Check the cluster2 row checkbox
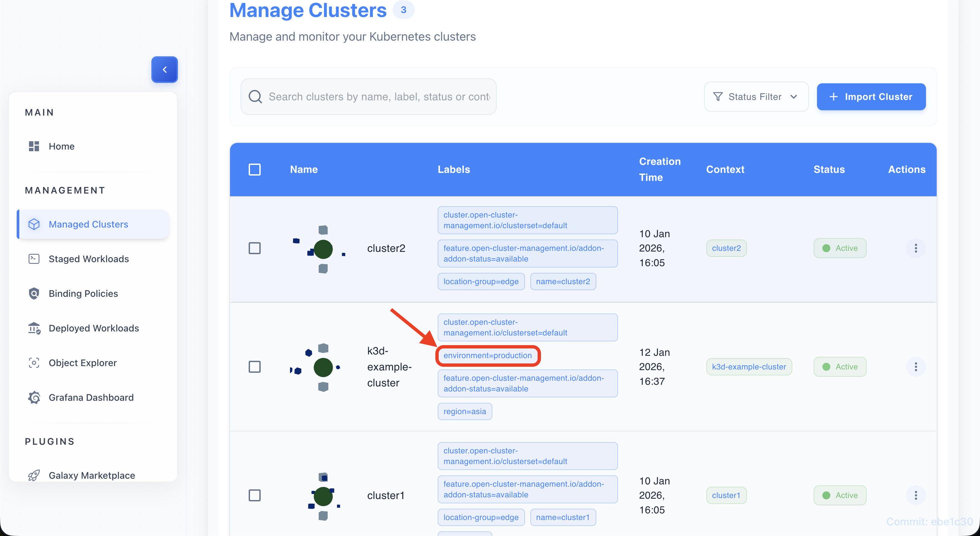 tap(255, 248)
